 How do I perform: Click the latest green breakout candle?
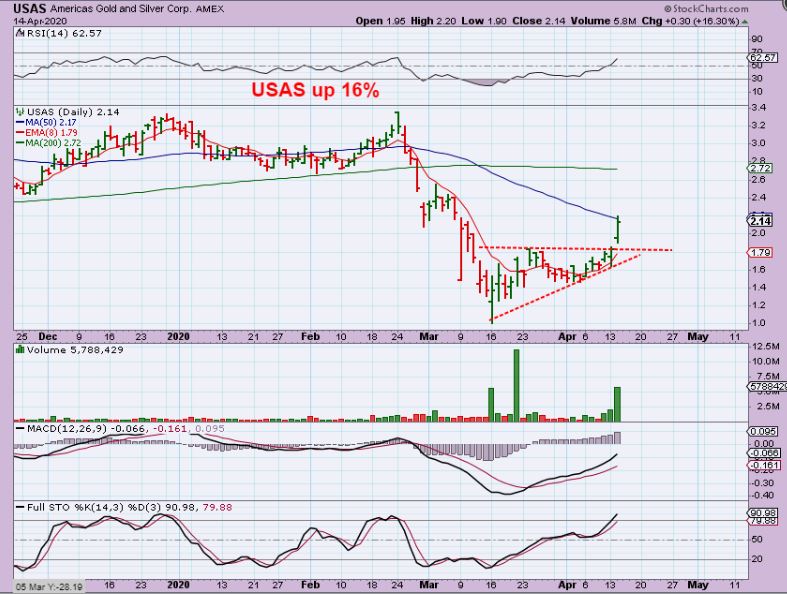click(x=620, y=228)
